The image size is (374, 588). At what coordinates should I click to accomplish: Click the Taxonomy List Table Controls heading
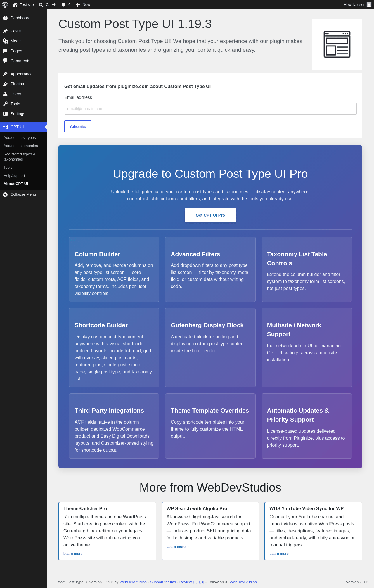[297, 258]
